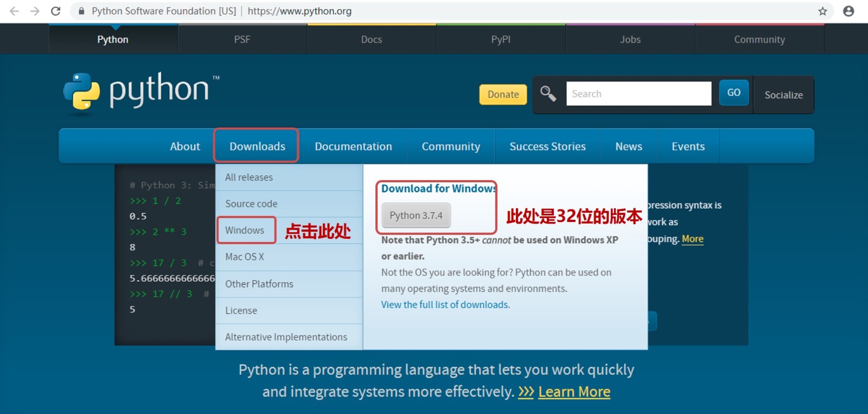Open the Socialize dropdown
Image resolution: width=868 pixels, height=414 pixels.
pyautogui.click(x=783, y=95)
